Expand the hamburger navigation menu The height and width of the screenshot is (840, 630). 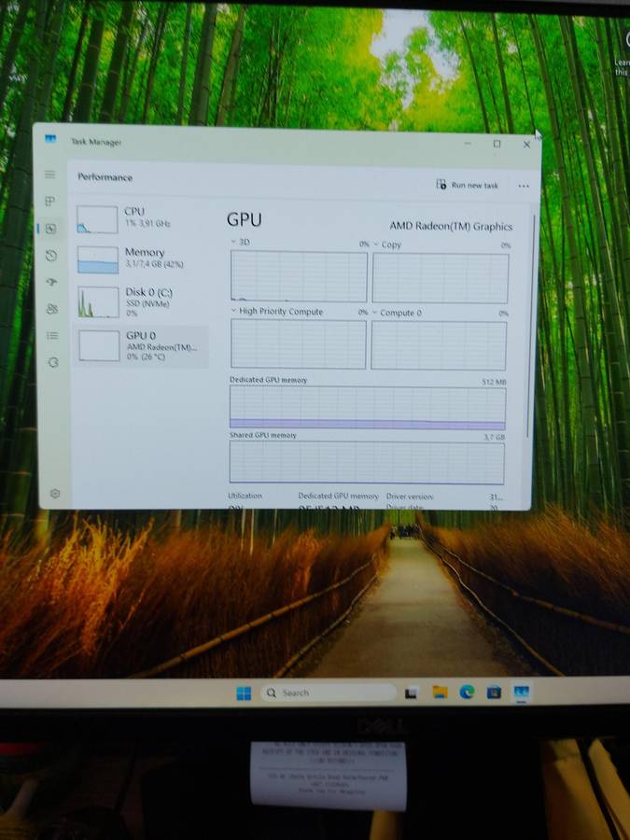(x=50, y=175)
